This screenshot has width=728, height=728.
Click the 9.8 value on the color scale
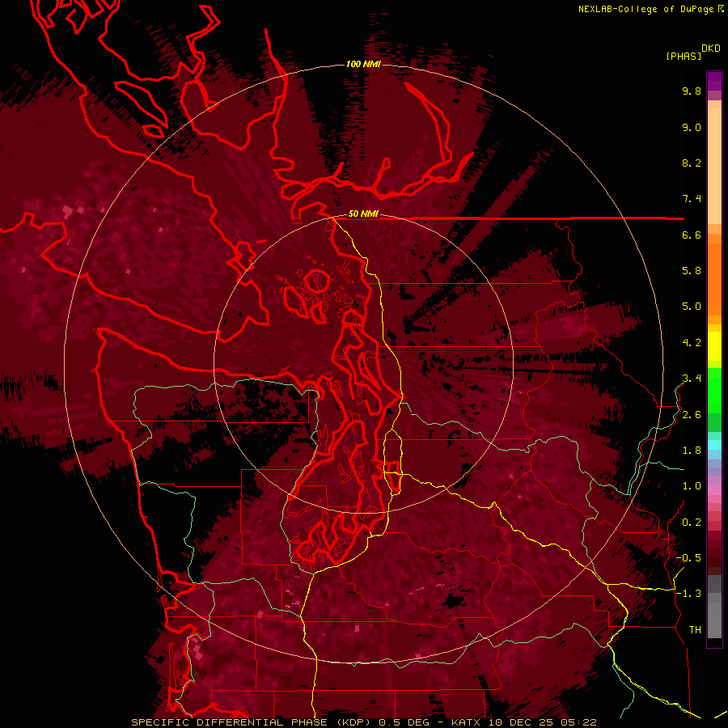coord(692,91)
